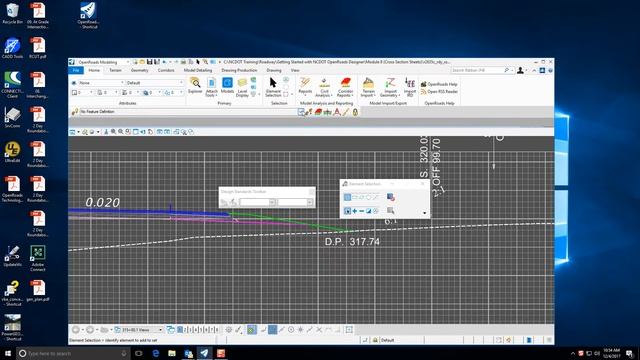Viewport: 640px width, 360px height.
Task: Toggle the green AccuSnap button in bottom toolbar
Action: pyautogui.click(x=252, y=330)
